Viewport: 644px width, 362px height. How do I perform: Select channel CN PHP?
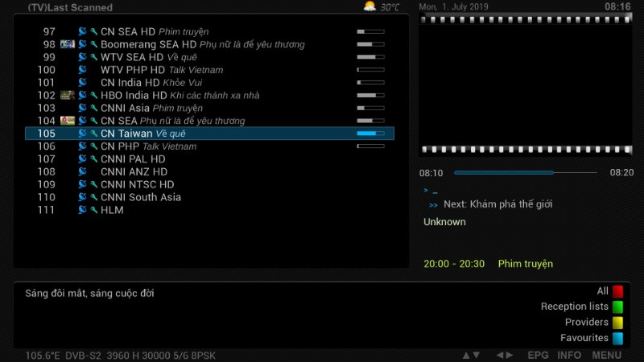coord(209,146)
